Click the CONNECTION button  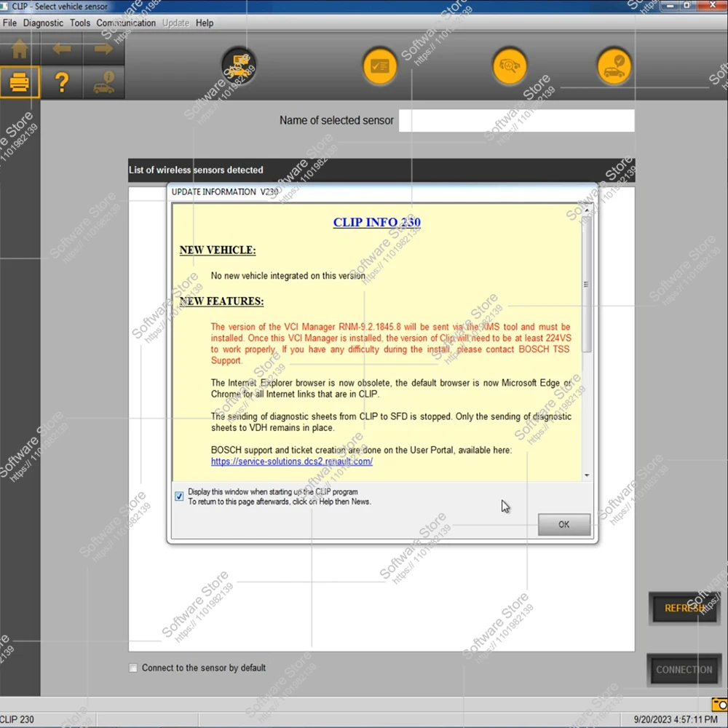(x=684, y=670)
